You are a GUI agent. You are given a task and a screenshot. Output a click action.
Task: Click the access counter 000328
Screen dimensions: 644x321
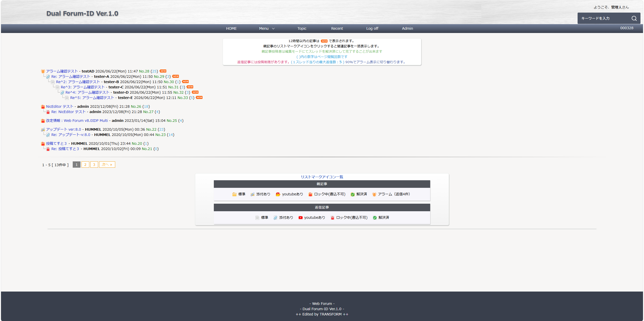pyautogui.click(x=627, y=28)
